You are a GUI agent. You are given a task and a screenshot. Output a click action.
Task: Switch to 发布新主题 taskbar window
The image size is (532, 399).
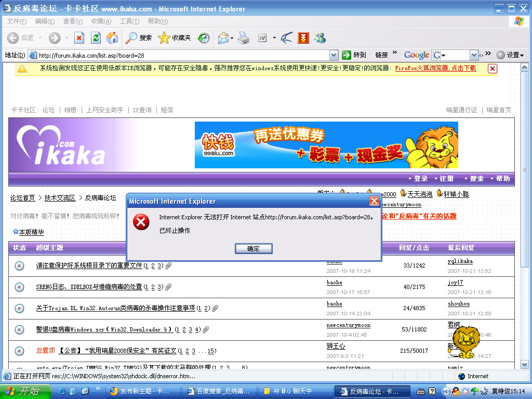pos(142,392)
